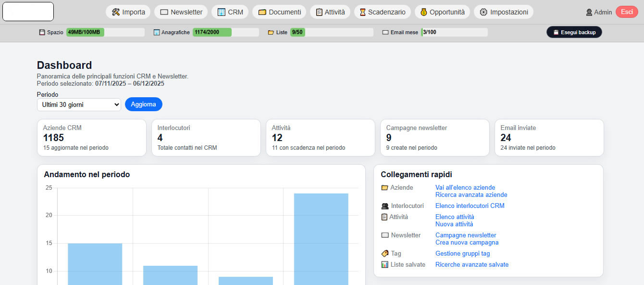Open Ricerche avanzate salvate link
The height and width of the screenshot is (285, 644).
(472, 265)
